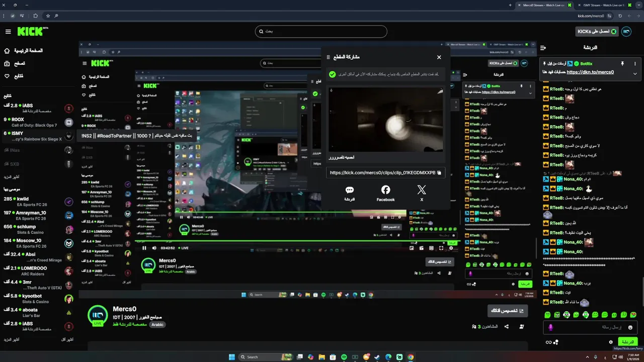Open the hamburger menu beside the KICK logo
Screen dimensions: 644x362
click(8, 32)
